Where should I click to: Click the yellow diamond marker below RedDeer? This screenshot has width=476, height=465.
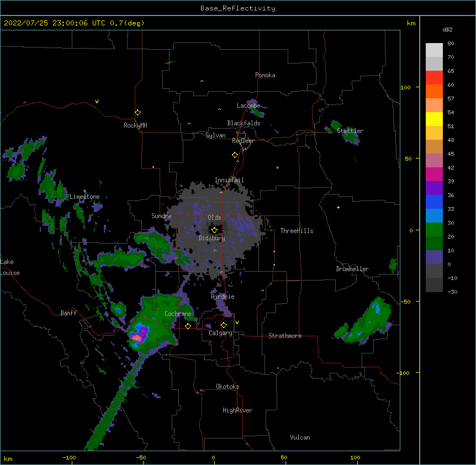coord(235,155)
